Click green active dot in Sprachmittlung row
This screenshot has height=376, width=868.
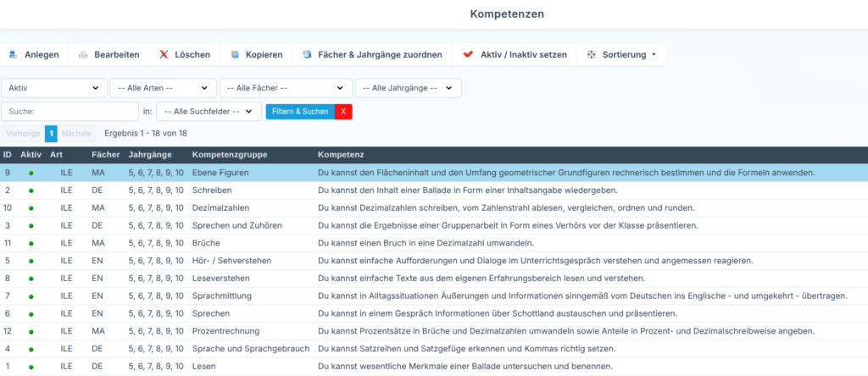coord(31,296)
